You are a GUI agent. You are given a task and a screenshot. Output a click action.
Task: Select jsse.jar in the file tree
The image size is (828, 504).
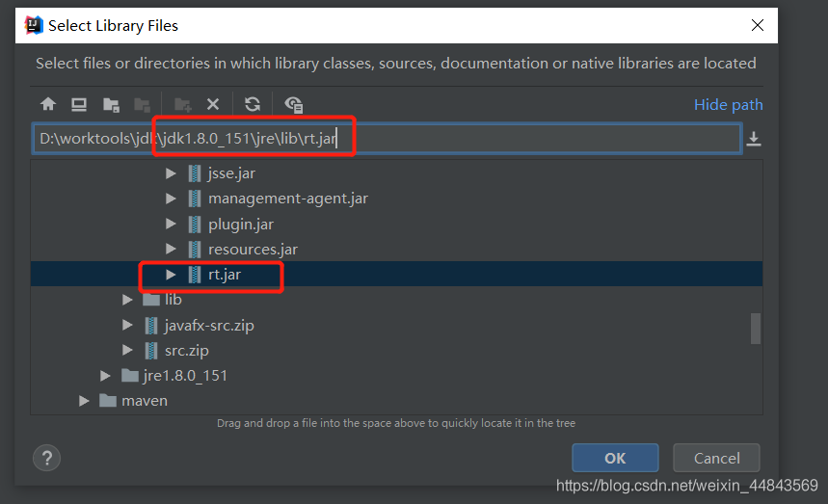(x=231, y=173)
